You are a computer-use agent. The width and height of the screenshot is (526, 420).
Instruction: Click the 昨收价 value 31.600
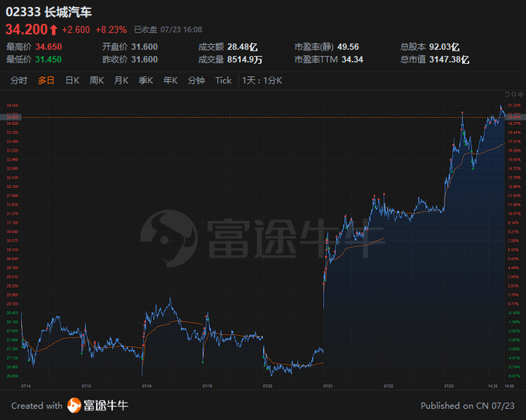[x=144, y=59]
